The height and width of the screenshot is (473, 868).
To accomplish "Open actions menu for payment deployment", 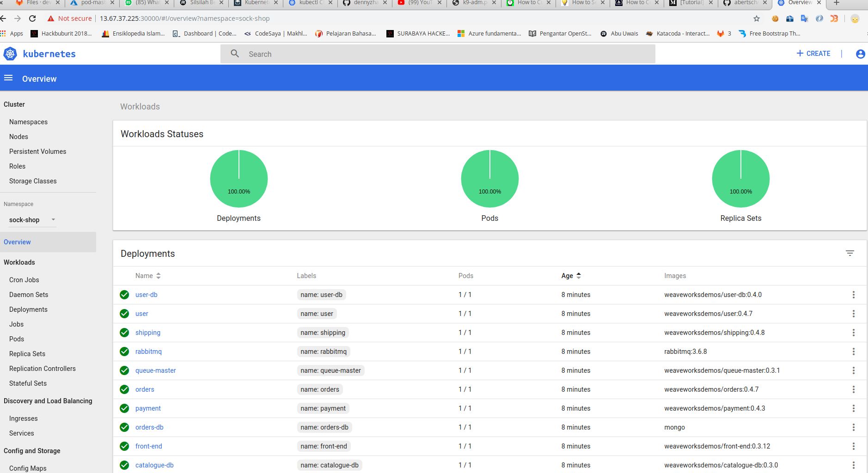I will coord(853,408).
